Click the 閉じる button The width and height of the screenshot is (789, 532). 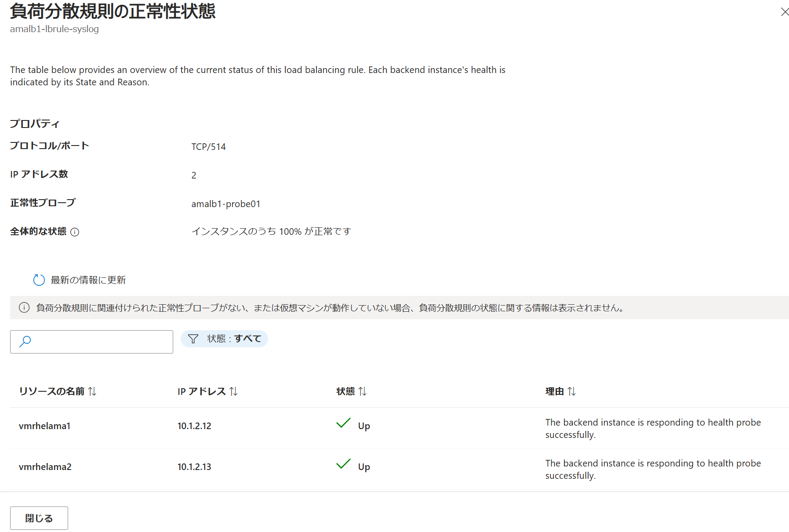(39, 518)
